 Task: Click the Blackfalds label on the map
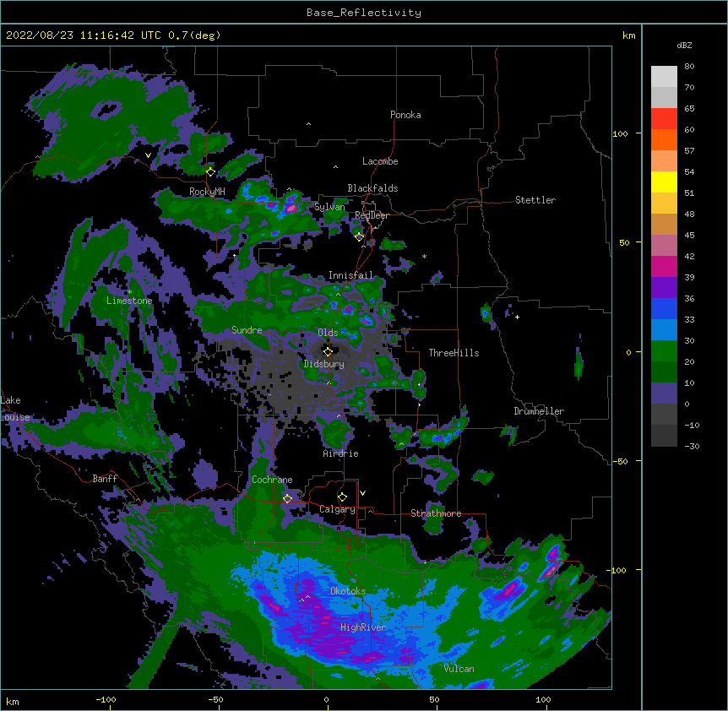372,188
